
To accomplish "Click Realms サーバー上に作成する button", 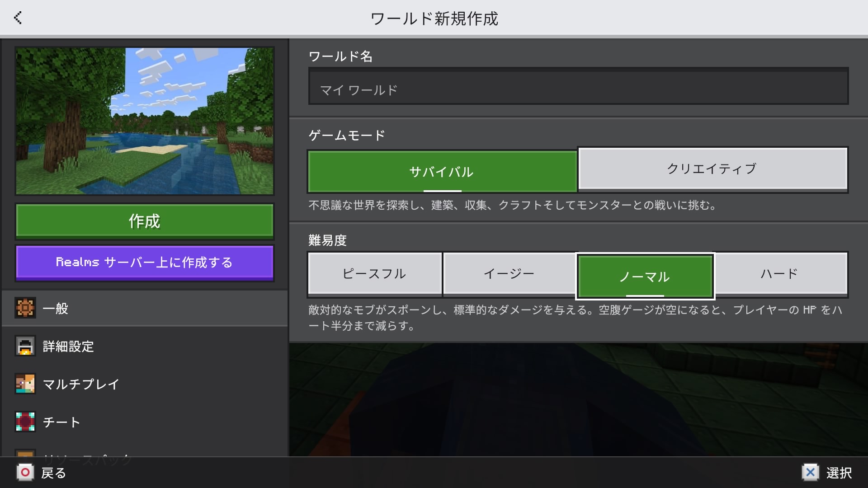I will pos(145,262).
